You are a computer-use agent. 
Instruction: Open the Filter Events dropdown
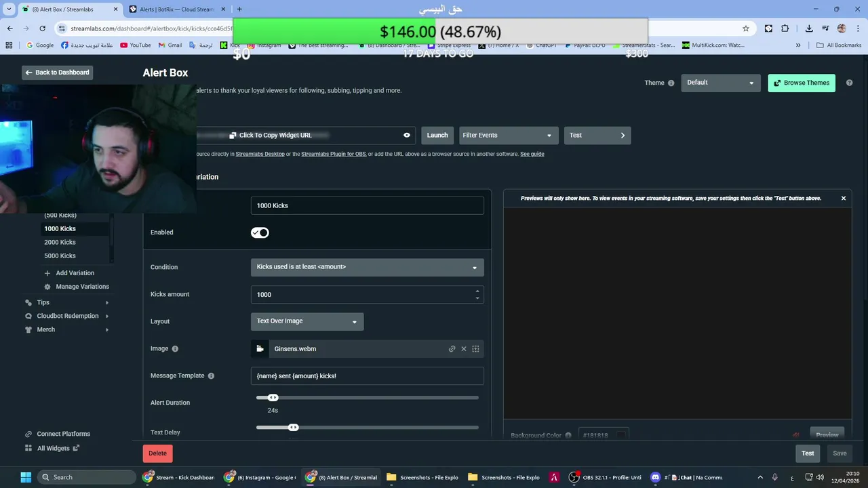click(x=509, y=136)
